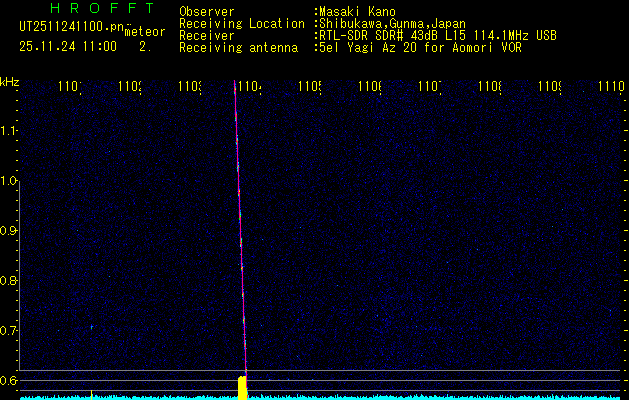Click the 'meteor' label
Image resolution: width=629 pixels, height=400 pixels.
144,32
